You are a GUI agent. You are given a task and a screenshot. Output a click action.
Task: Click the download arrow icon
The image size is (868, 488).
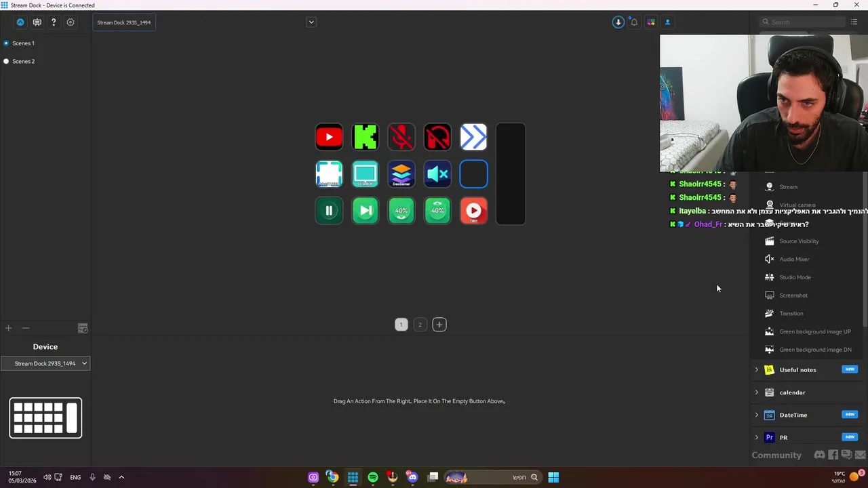coord(618,22)
